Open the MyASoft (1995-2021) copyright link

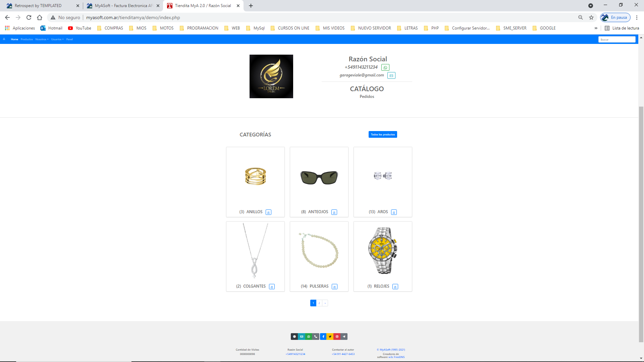391,350
